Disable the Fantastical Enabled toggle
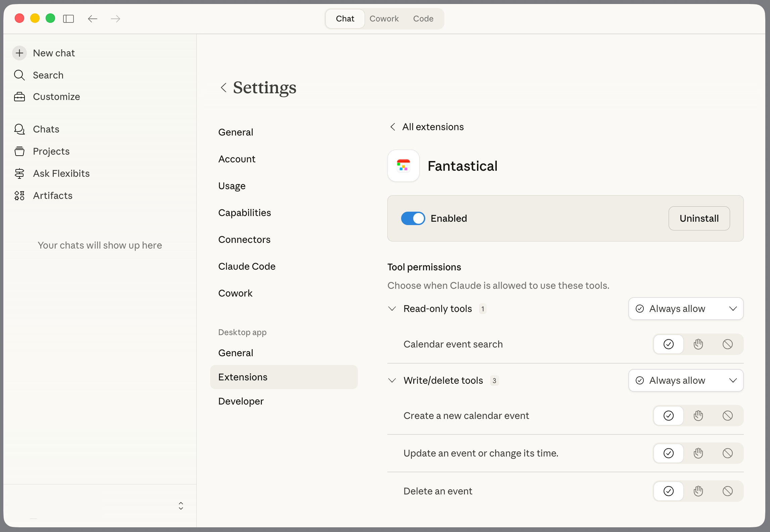Viewport: 770px width, 532px height. 413,218
